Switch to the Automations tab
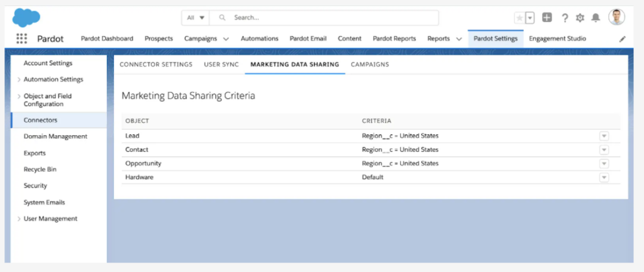This screenshot has width=644, height=272. coord(260,38)
